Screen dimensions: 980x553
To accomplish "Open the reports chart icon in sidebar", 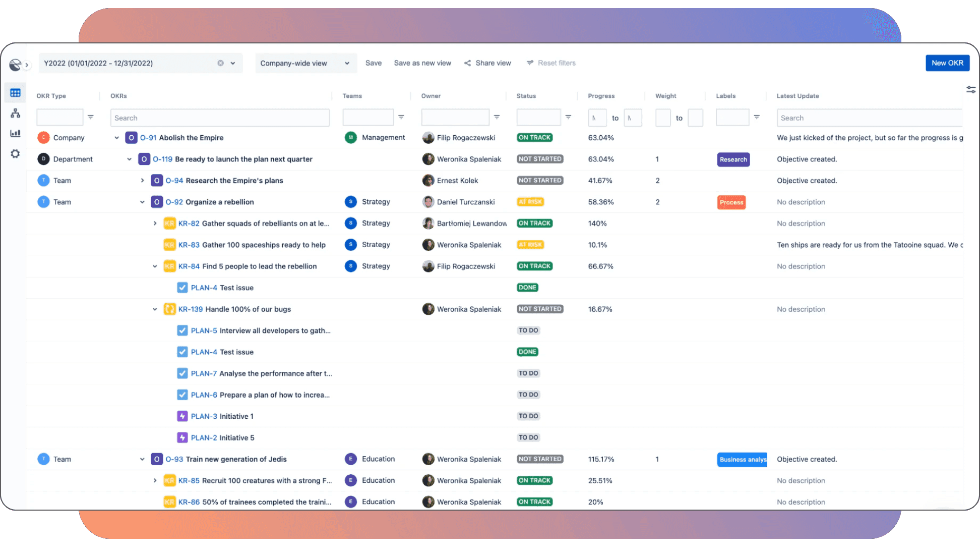I will coord(15,133).
